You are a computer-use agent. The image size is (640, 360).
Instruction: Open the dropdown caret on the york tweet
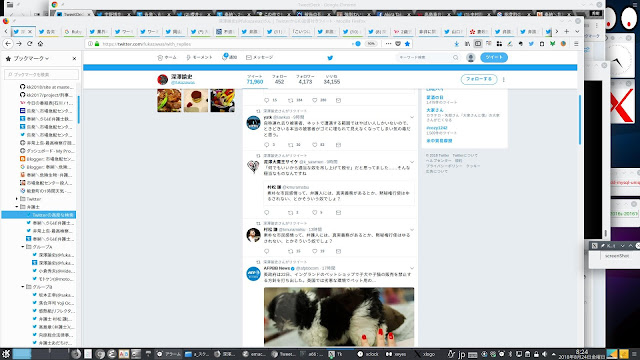412,117
